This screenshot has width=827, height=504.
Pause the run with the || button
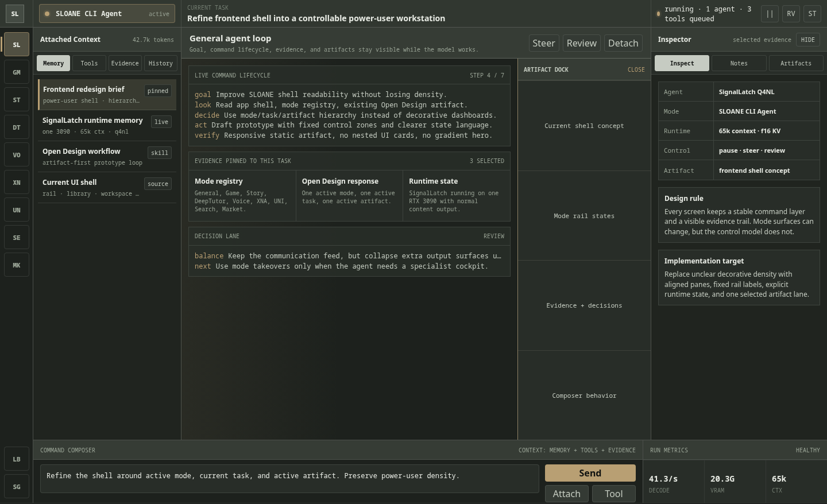click(770, 14)
